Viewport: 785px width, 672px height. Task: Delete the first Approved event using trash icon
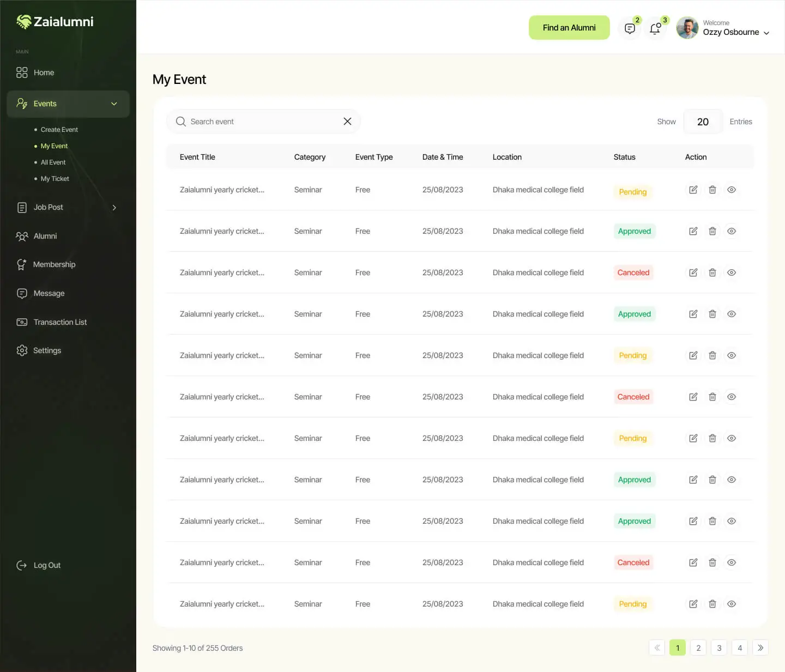coord(712,231)
